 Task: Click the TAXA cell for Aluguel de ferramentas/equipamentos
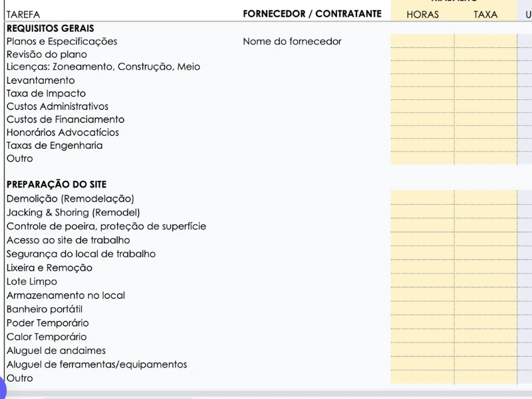pos(485,364)
